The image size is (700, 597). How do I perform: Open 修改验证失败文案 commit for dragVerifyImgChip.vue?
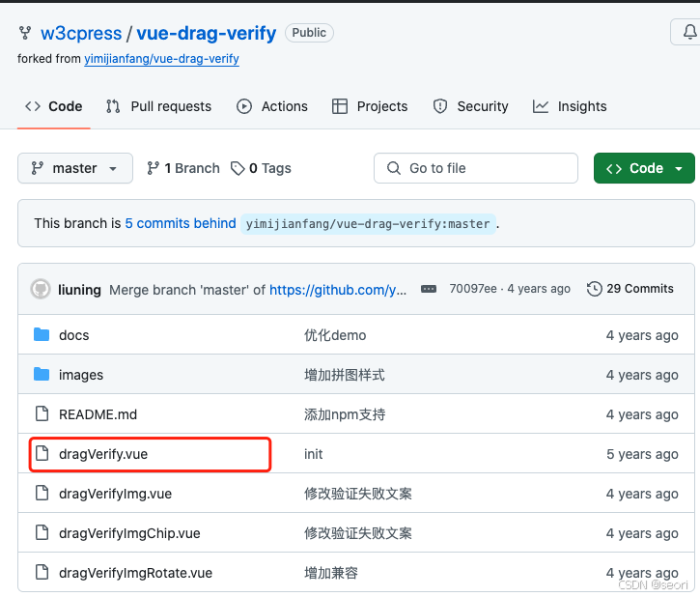357,533
